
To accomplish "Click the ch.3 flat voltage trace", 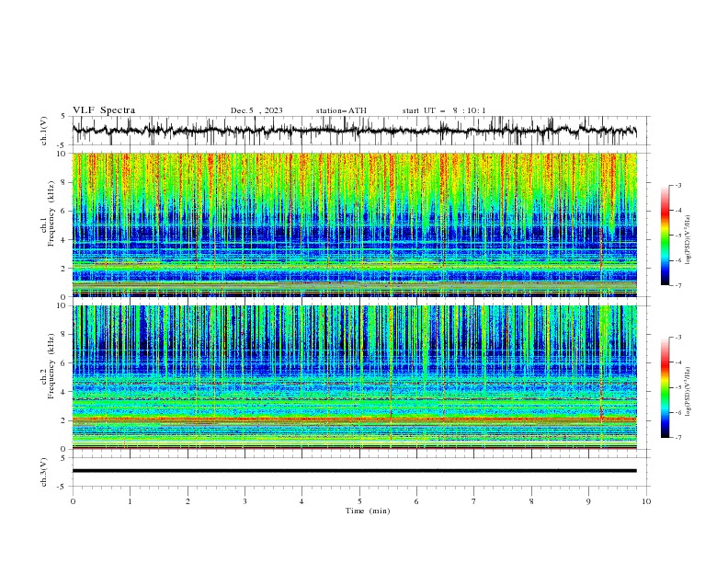I will tap(354, 471).
